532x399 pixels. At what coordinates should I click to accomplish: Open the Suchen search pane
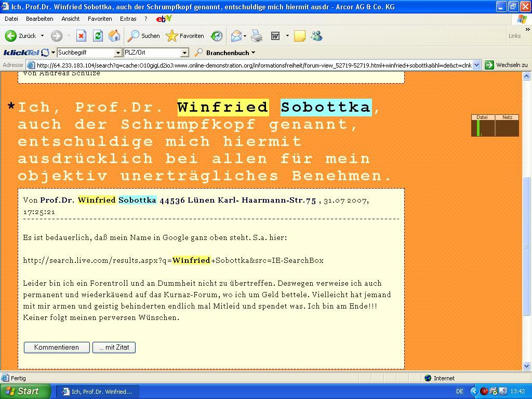[143, 36]
